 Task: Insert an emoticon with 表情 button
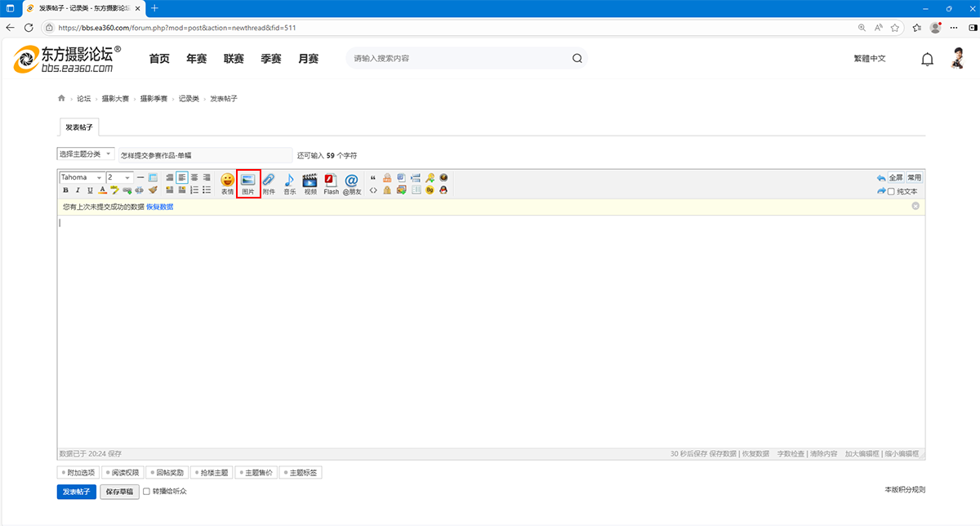pos(227,182)
